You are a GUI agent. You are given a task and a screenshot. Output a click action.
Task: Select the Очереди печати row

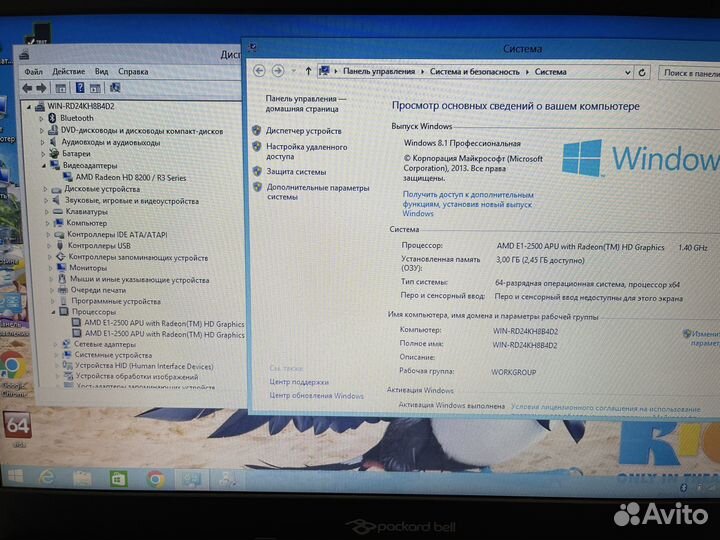(98, 290)
